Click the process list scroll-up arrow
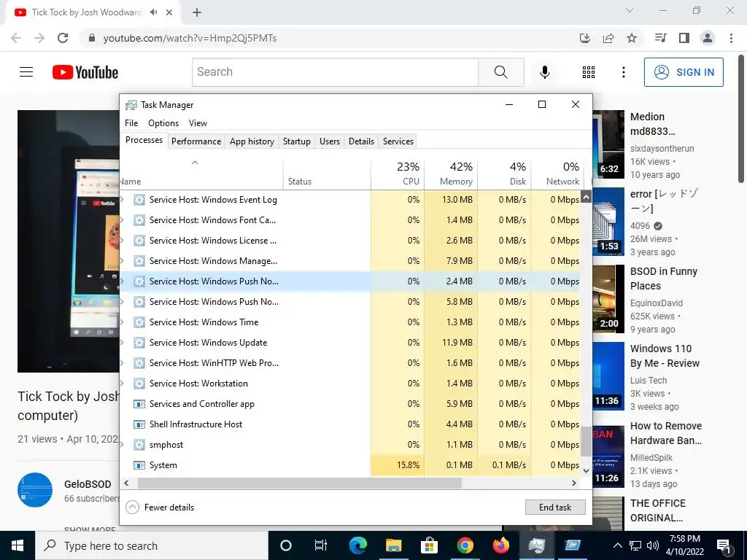 point(586,196)
